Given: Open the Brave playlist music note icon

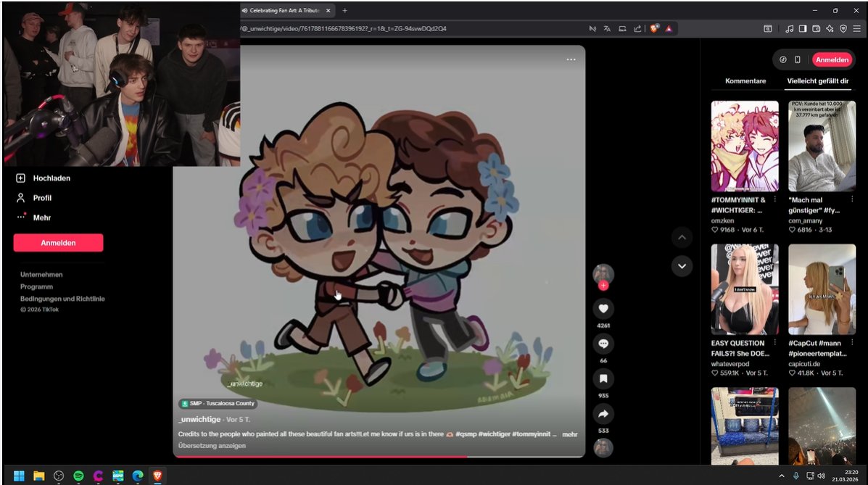Looking at the screenshot, I should 790,28.
